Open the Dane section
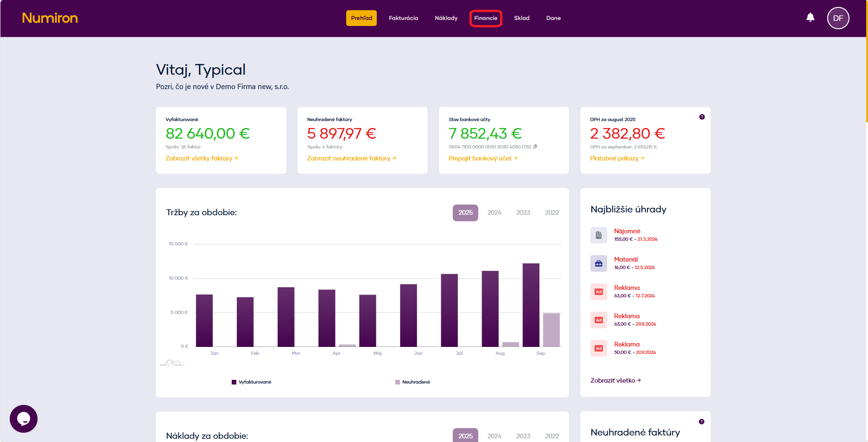Screen dimensions: 868x442 [x=553, y=18]
